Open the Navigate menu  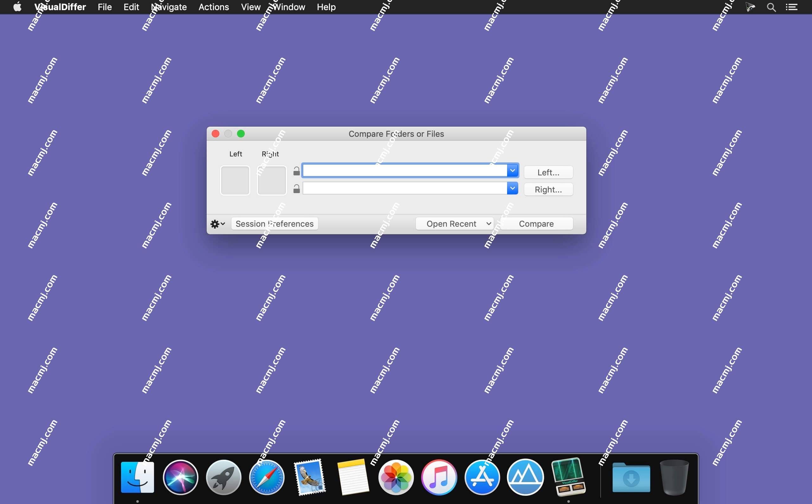point(169,7)
